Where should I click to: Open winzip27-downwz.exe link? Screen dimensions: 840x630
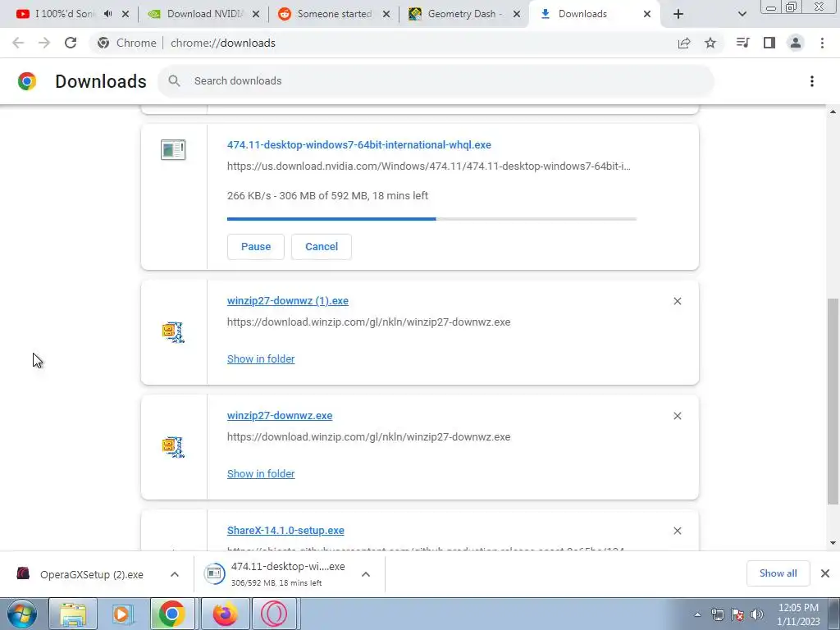click(x=280, y=416)
